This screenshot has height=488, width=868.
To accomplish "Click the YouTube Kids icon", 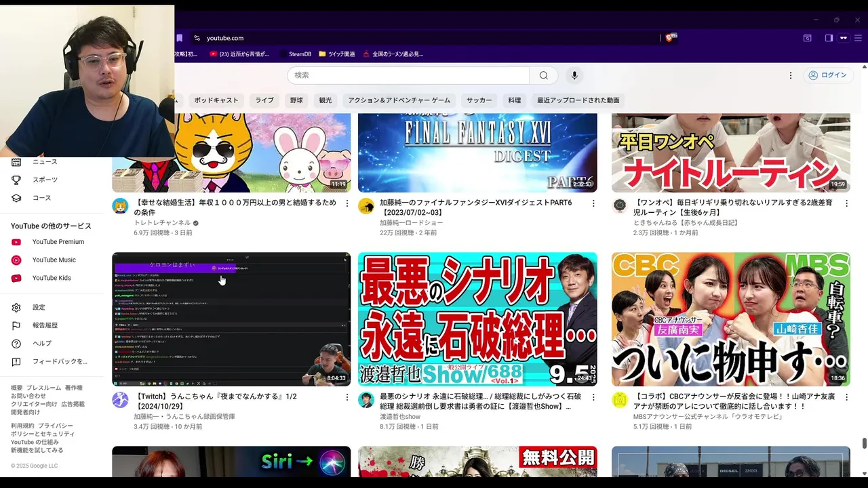I will pyautogui.click(x=16, y=278).
